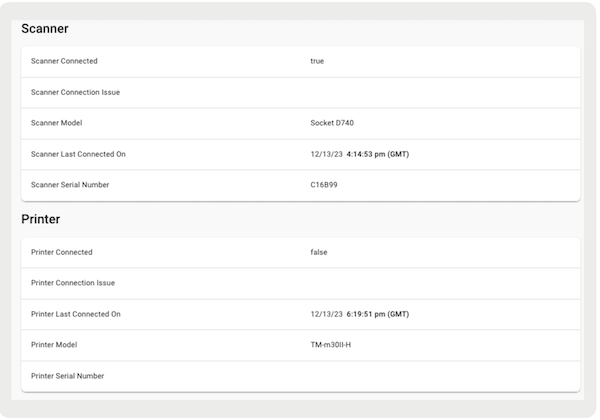Select the serial number C16B99
600x420 pixels.
click(324, 185)
